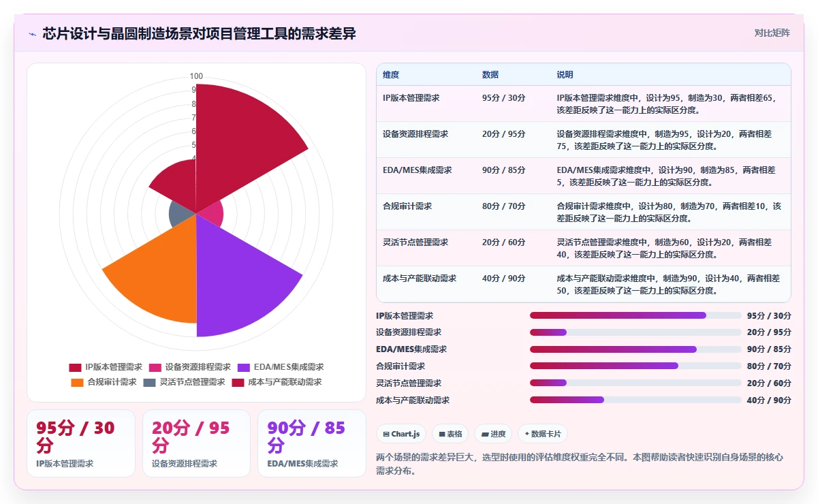Click the Chart.js badge
This screenshot has width=818, height=504.
pos(401,434)
